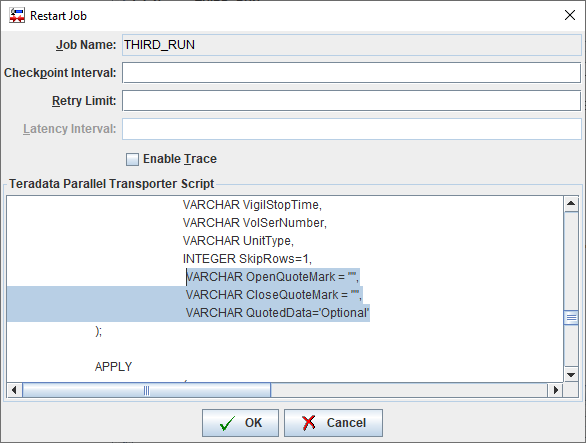The width and height of the screenshot is (586, 443).
Task: Click the vertical scrollbar thumb
Action: [571, 318]
